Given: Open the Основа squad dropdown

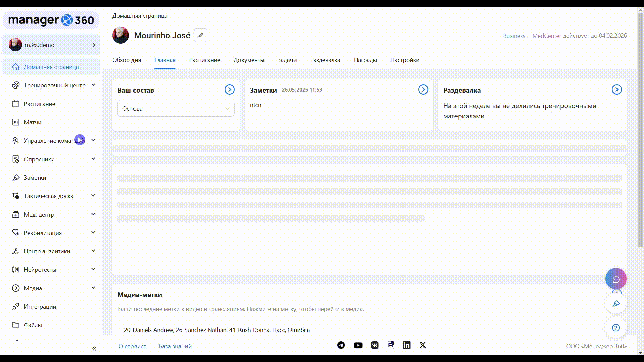Looking at the screenshot, I should pyautogui.click(x=176, y=108).
